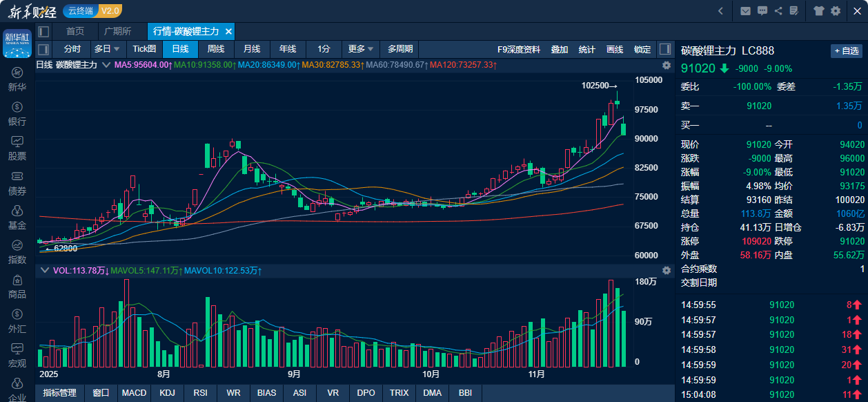Image resolution: width=868 pixels, height=402 pixels.
Task: Open the skin theme shirt icon
Action: pyautogui.click(x=819, y=10)
